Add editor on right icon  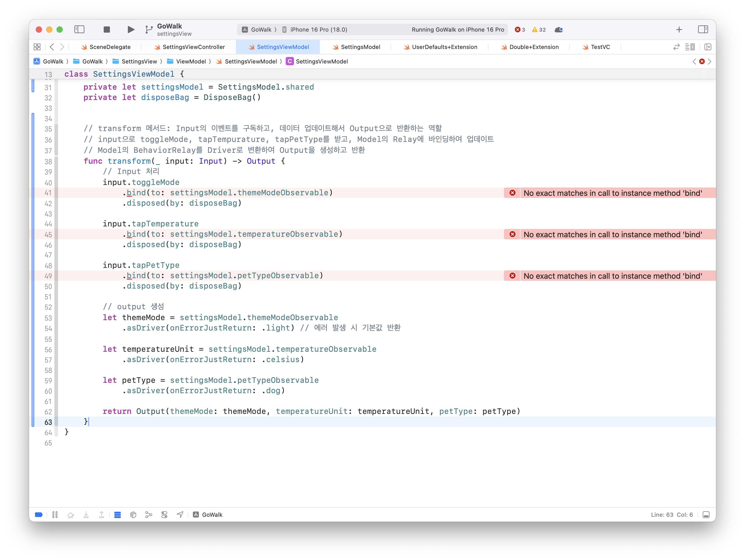pyautogui.click(x=708, y=47)
